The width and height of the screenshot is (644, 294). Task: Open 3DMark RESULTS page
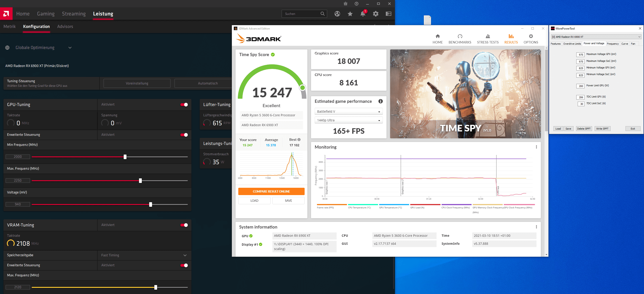(511, 39)
